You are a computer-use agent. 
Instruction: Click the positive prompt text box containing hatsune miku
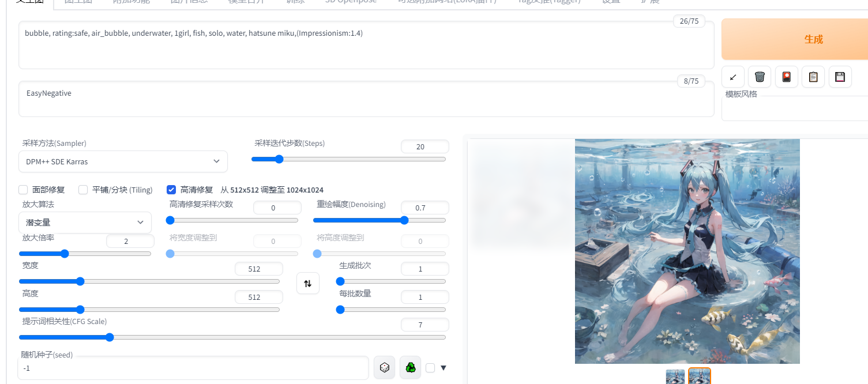[366, 45]
